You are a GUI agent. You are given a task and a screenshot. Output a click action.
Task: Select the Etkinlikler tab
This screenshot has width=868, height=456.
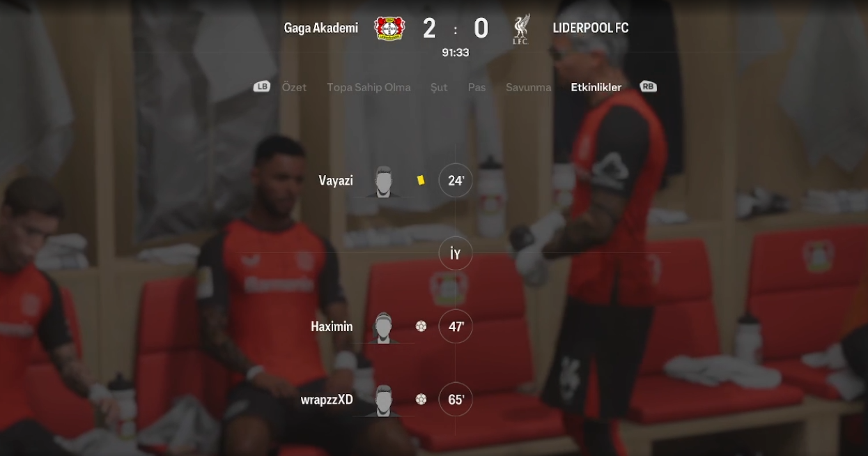(596, 87)
